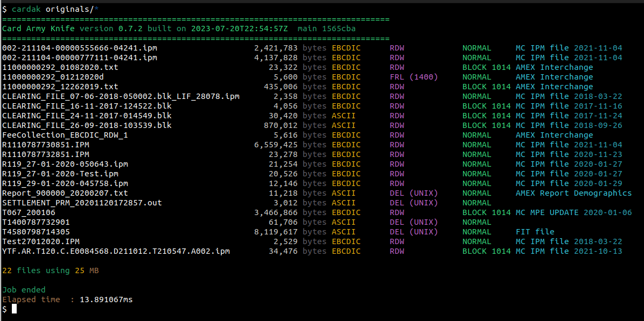Viewport: 644px width, 321px height.
Task: Select the Report_900000_20200207.txt filename
Action: coord(65,193)
